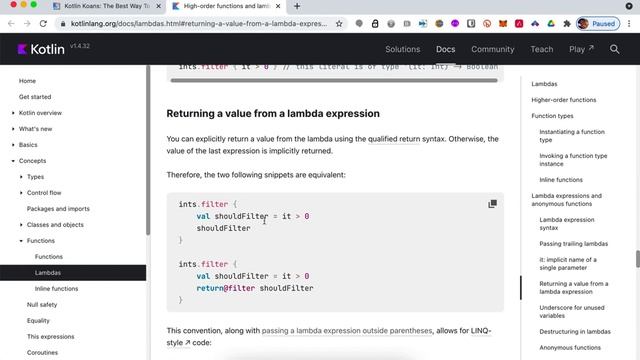Open Inline functions in sidebar
This screenshot has width=640, height=360.
coord(56,289)
